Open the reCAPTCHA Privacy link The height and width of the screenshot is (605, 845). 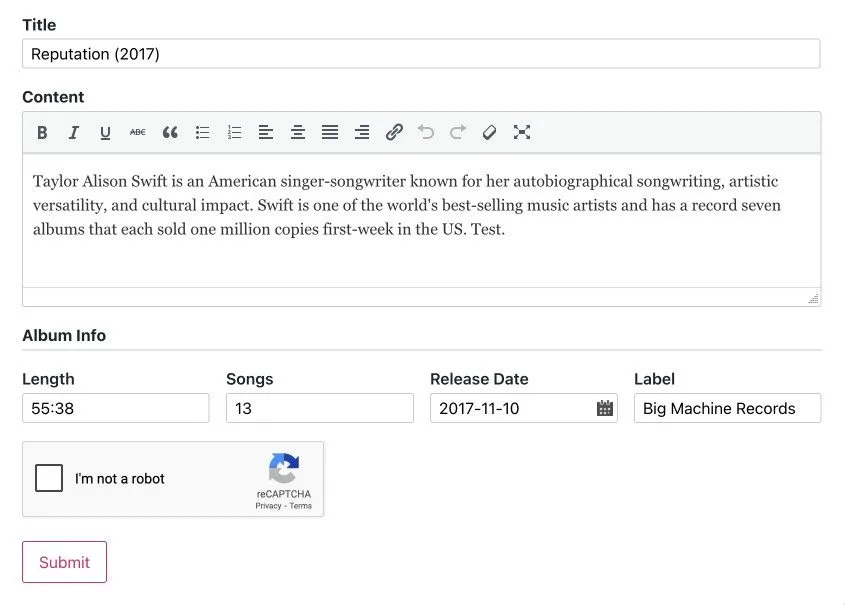[268, 506]
